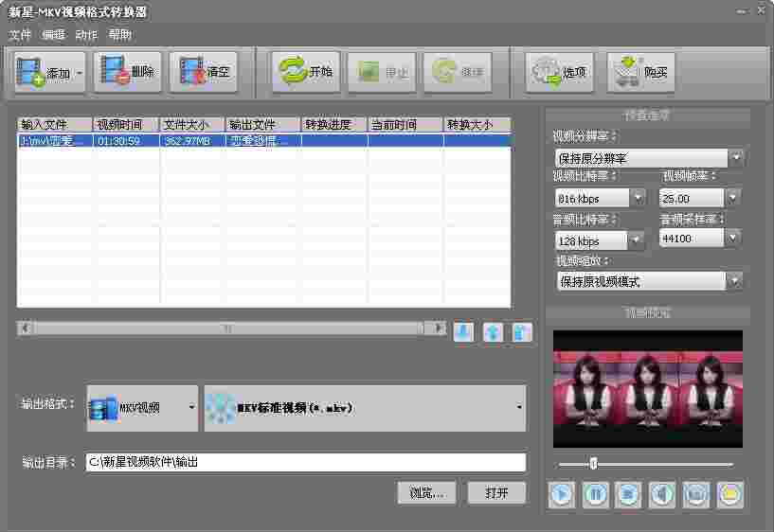774x532 pixels.
Task: Move selected file down with down-arrow icon
Action: (x=463, y=332)
